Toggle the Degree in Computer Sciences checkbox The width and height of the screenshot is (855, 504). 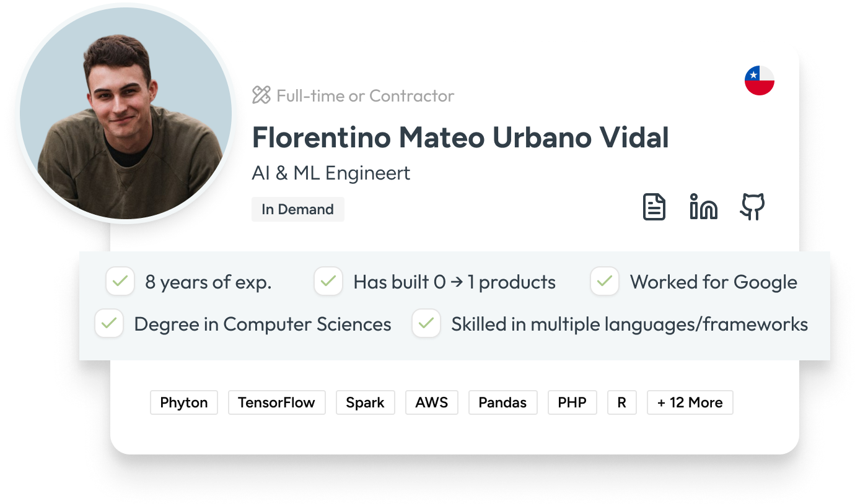click(x=109, y=324)
